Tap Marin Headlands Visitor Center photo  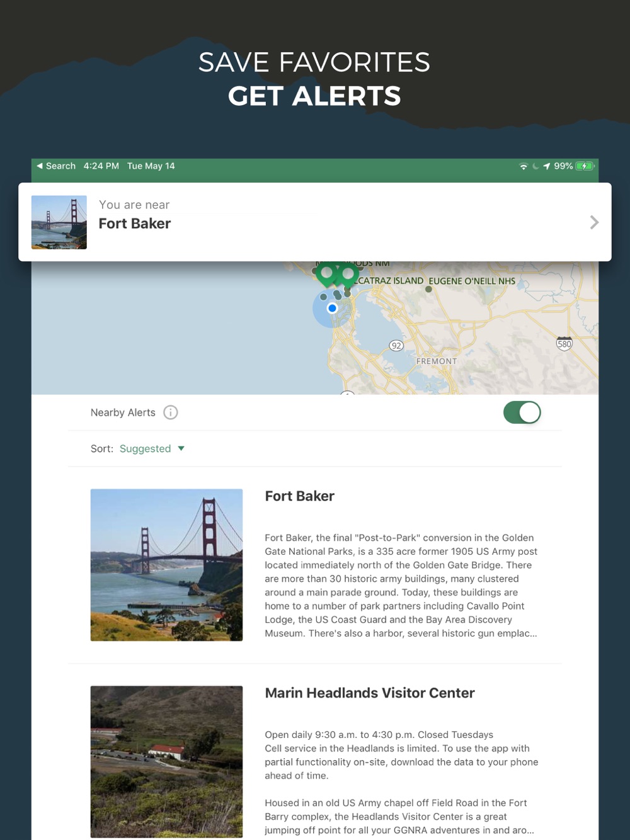(x=166, y=761)
